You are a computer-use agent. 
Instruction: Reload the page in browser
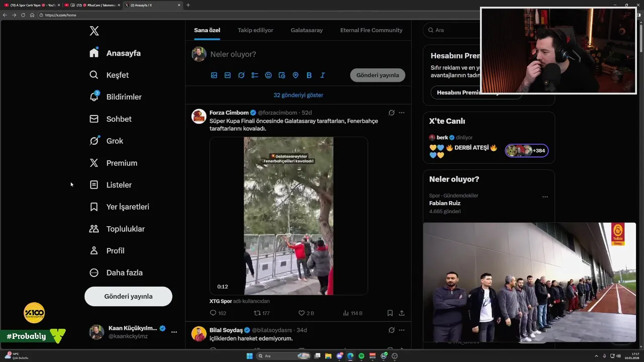tap(23, 15)
